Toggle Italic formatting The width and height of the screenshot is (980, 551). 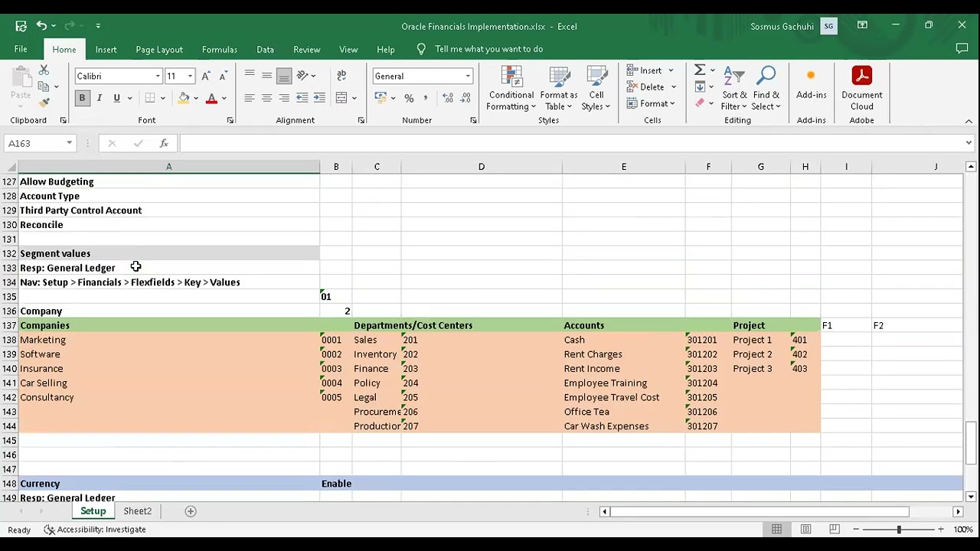click(x=99, y=98)
